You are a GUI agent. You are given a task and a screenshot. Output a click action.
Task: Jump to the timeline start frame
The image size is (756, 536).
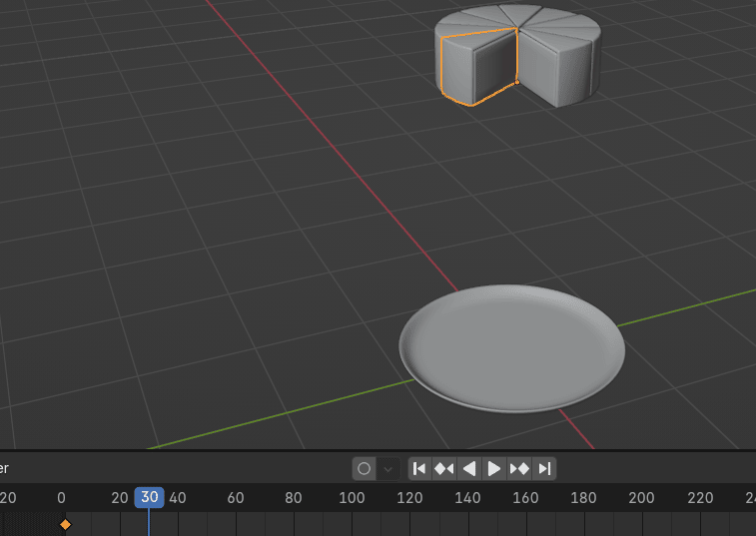[420, 468]
